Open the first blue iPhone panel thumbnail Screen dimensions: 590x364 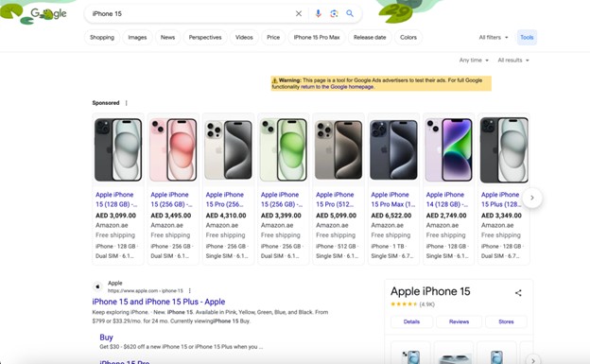pyautogui.click(x=410, y=354)
